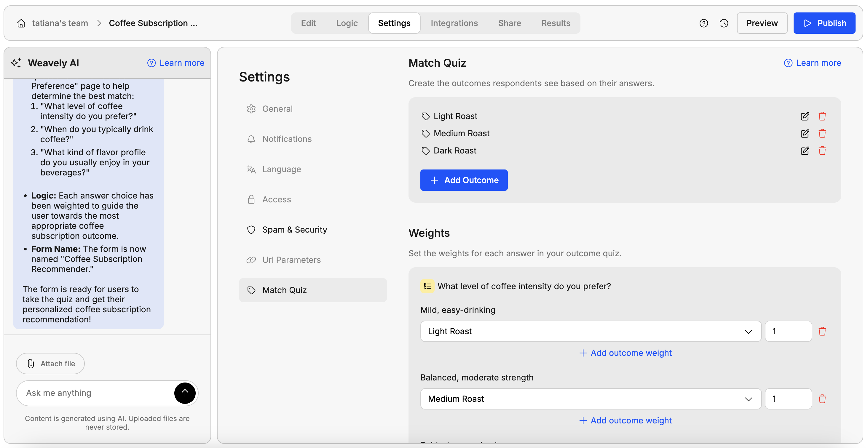Select Match Quiz settings section
The width and height of the screenshot is (868, 448).
pos(313,290)
